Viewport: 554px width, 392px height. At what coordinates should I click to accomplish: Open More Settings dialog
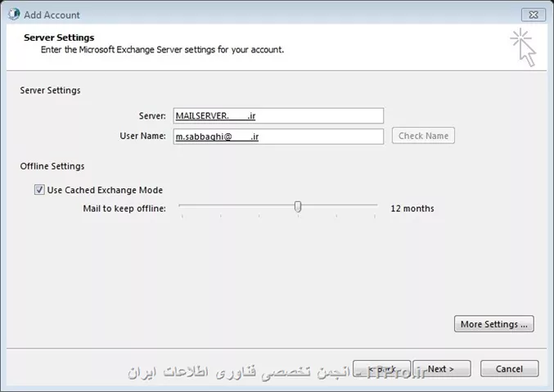click(494, 324)
